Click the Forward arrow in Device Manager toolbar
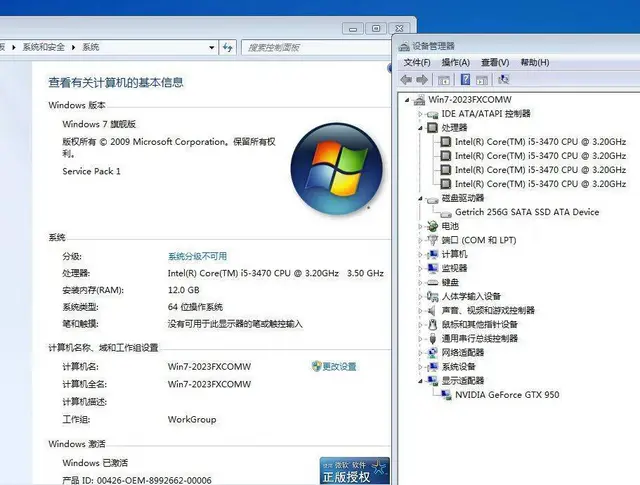 [x=423, y=79]
